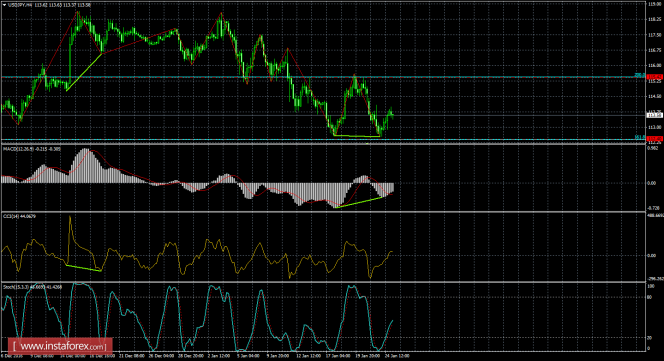Select the lower cyan Fibonacci level line

322,139
